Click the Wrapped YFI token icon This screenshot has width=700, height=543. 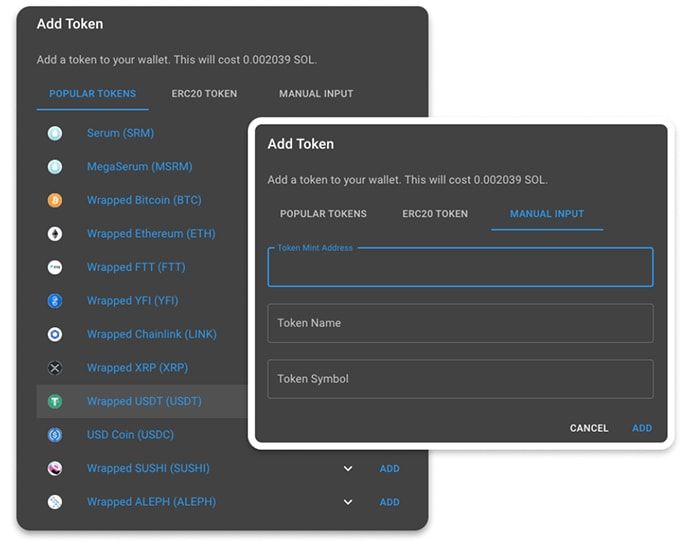(x=55, y=301)
